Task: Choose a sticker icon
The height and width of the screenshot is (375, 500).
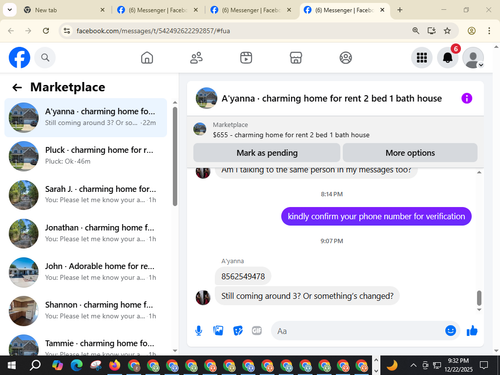Action: click(x=238, y=331)
